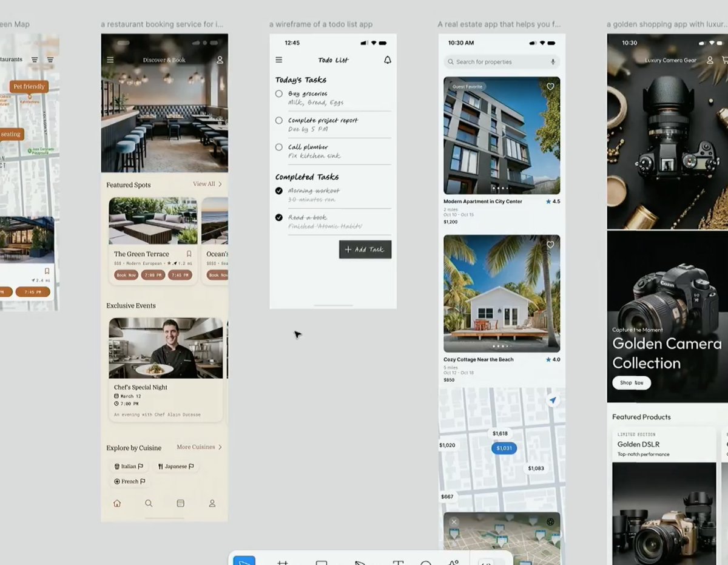Uncheck the Read a book completed task

279,217
